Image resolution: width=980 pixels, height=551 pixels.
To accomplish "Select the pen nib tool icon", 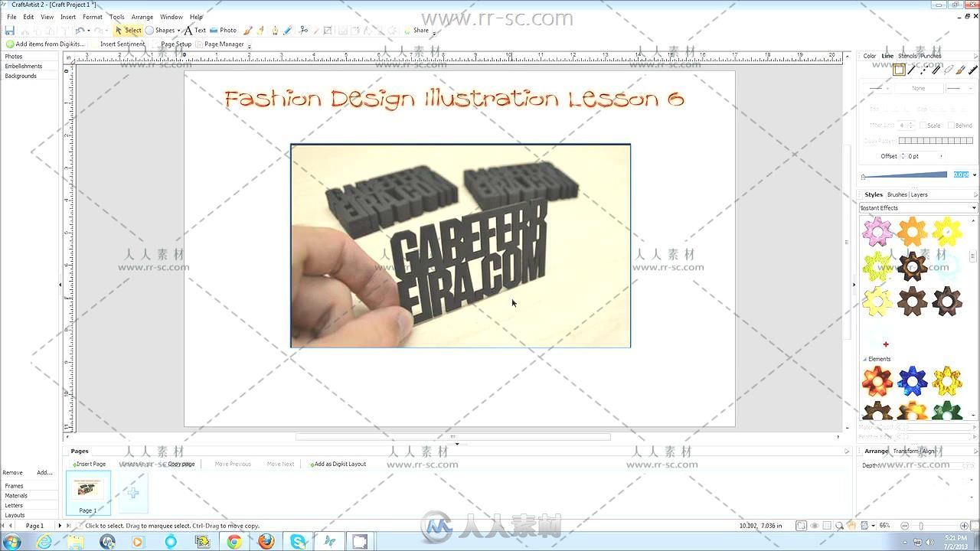I will [275, 31].
